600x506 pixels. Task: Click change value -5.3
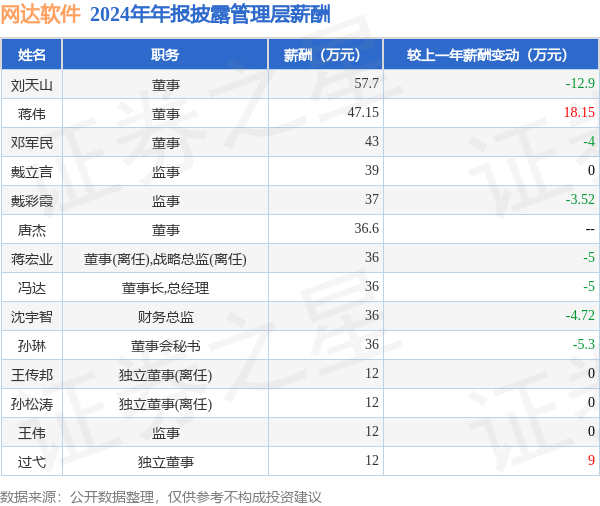584,344
